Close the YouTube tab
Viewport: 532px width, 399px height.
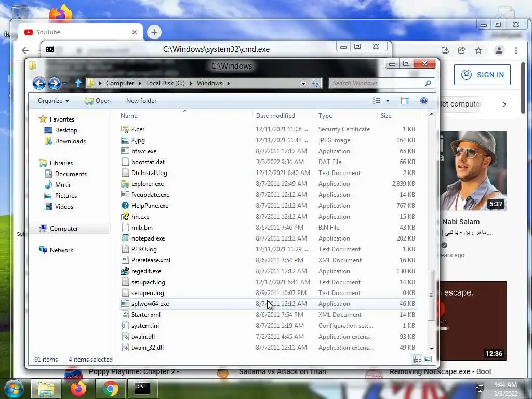click(x=135, y=32)
